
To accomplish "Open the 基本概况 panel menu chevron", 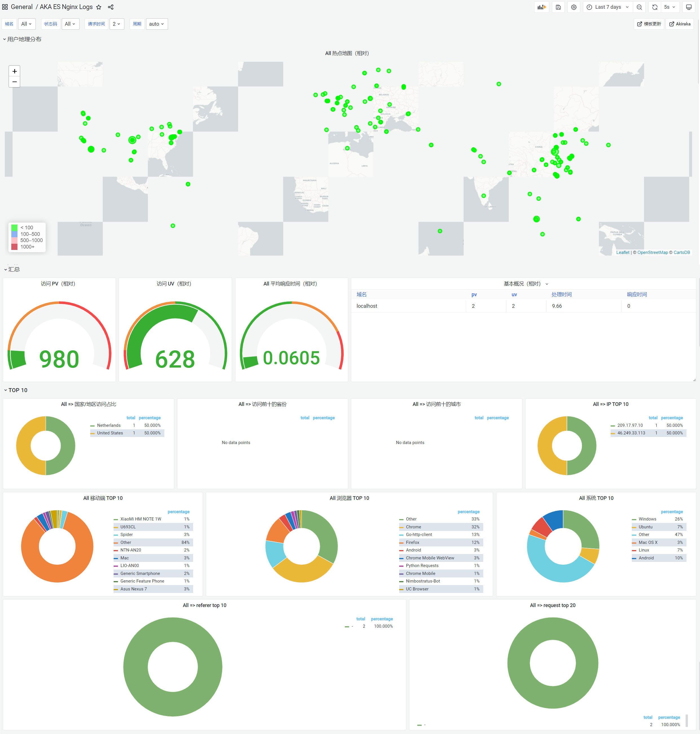I will pyautogui.click(x=547, y=284).
